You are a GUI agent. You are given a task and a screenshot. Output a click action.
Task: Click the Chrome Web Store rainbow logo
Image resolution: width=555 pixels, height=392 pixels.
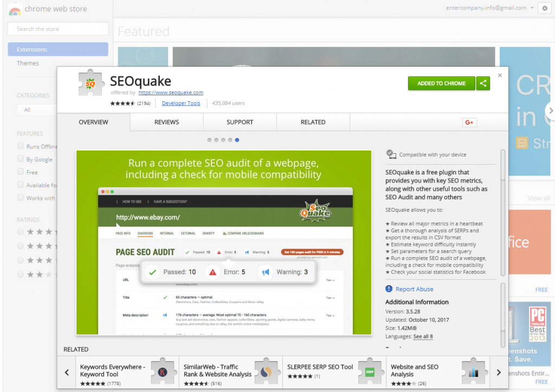15,10
